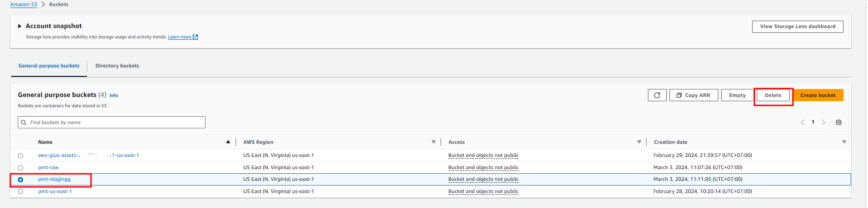Go to previous page arrow
Image resolution: width=868 pixels, height=208 pixels.
(802, 122)
